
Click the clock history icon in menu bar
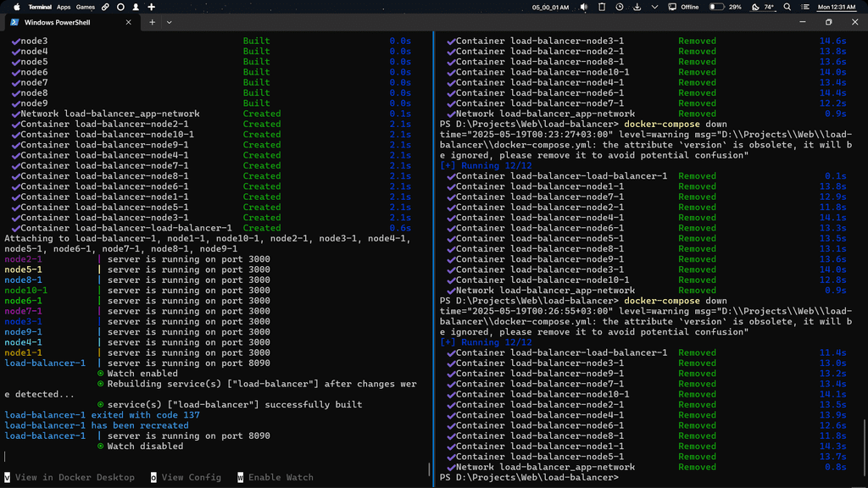pyautogui.click(x=620, y=7)
